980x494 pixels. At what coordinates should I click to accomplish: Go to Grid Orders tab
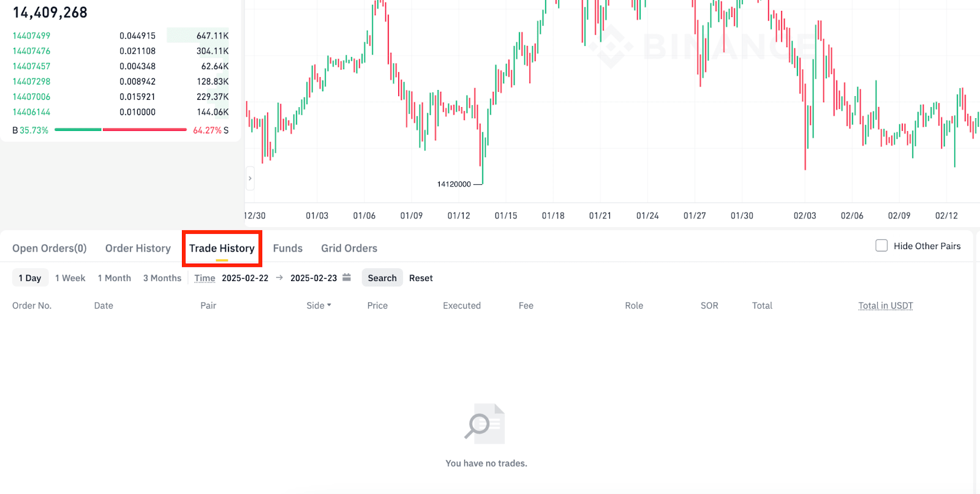coord(349,248)
